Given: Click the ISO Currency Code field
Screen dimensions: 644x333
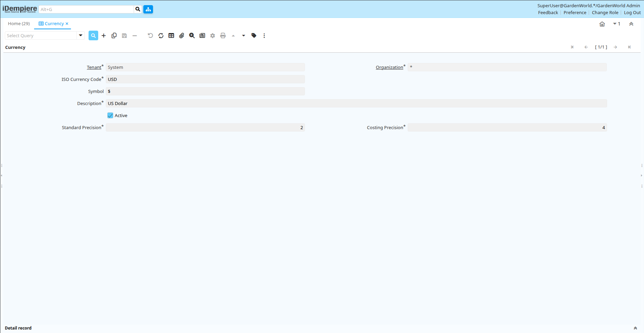Looking at the screenshot, I should (x=205, y=79).
